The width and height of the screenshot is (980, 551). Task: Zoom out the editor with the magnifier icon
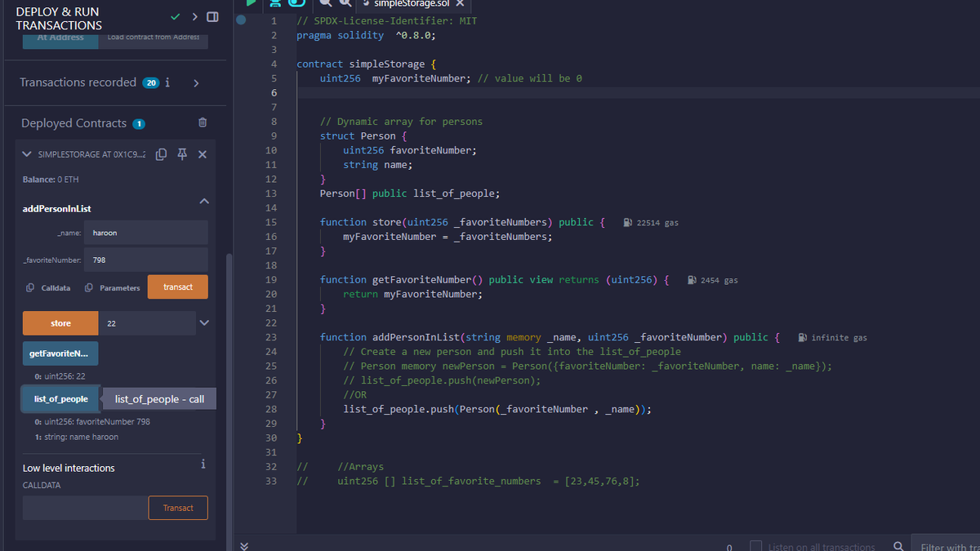tap(324, 3)
